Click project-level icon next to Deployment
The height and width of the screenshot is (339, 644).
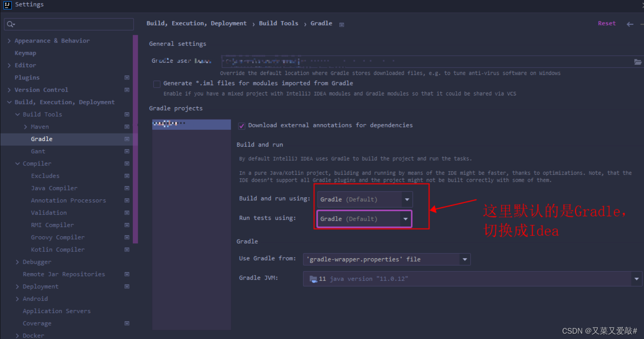pyautogui.click(x=127, y=286)
